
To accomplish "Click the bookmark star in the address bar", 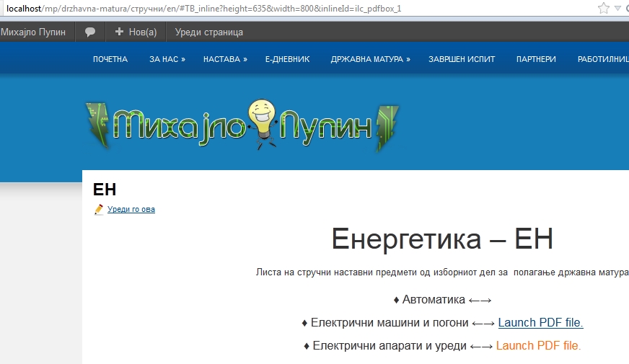I will 604,9.
